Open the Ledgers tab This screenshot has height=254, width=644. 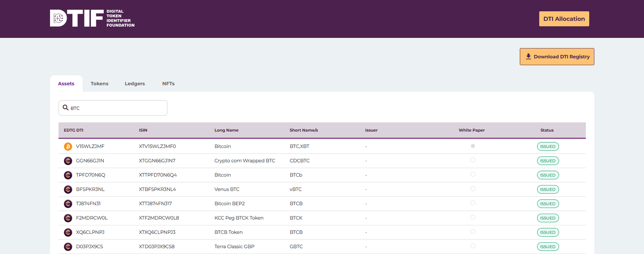134,83
